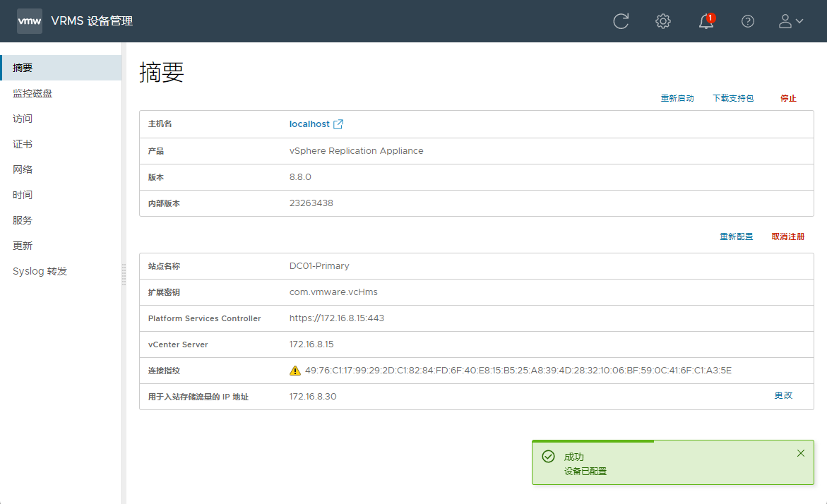This screenshot has height=504, width=827.
Task: Open 监控磁盘 in the sidebar
Action: 61,93
